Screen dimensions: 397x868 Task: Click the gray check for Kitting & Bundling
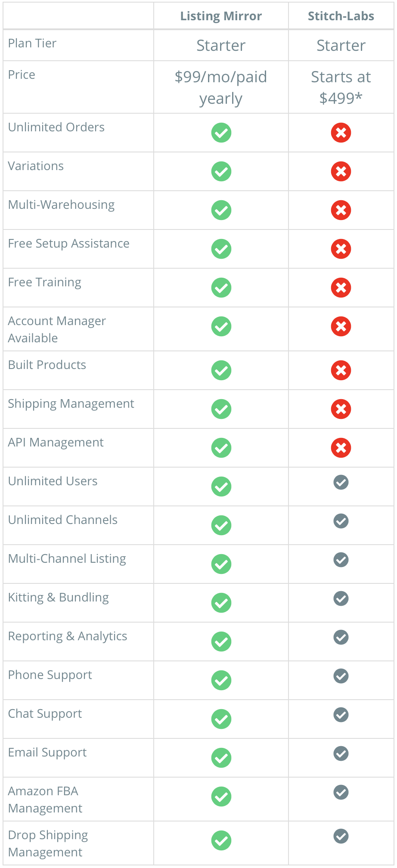[341, 598]
